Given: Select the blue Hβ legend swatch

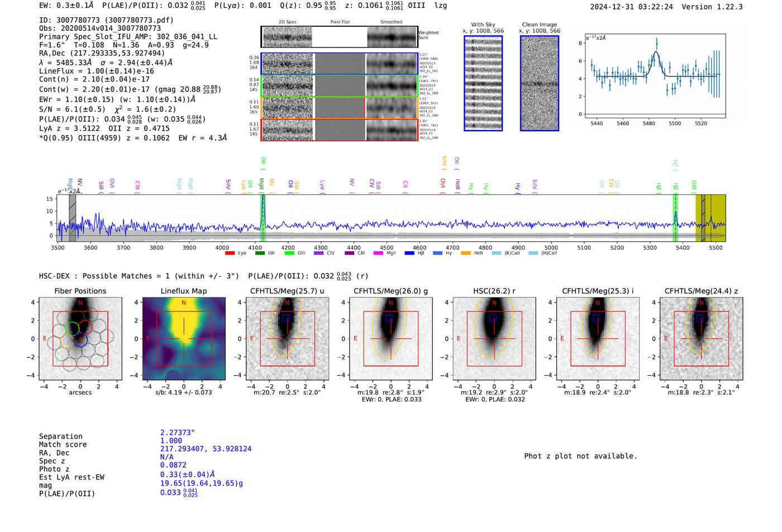Looking at the screenshot, I should coord(409,253).
